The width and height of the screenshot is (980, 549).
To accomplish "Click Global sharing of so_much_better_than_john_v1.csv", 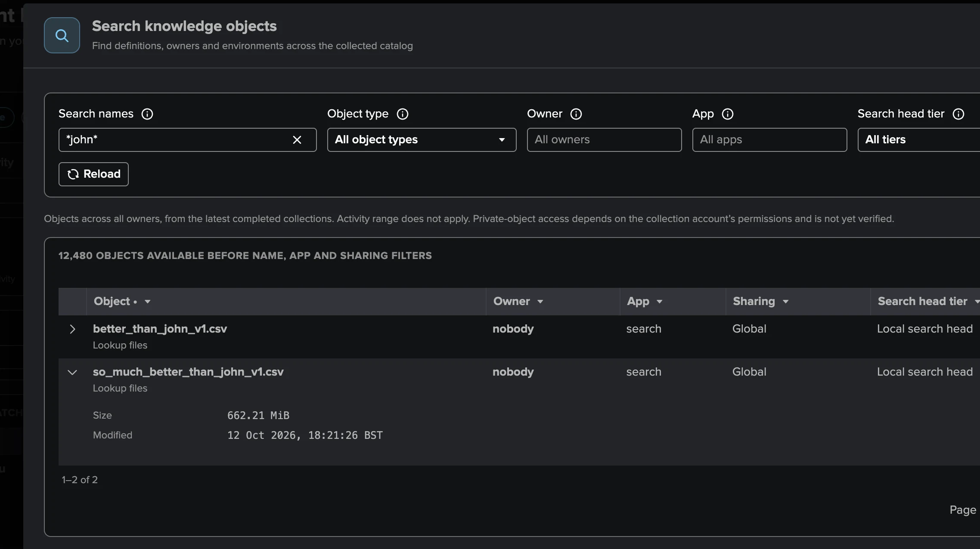I will point(749,372).
